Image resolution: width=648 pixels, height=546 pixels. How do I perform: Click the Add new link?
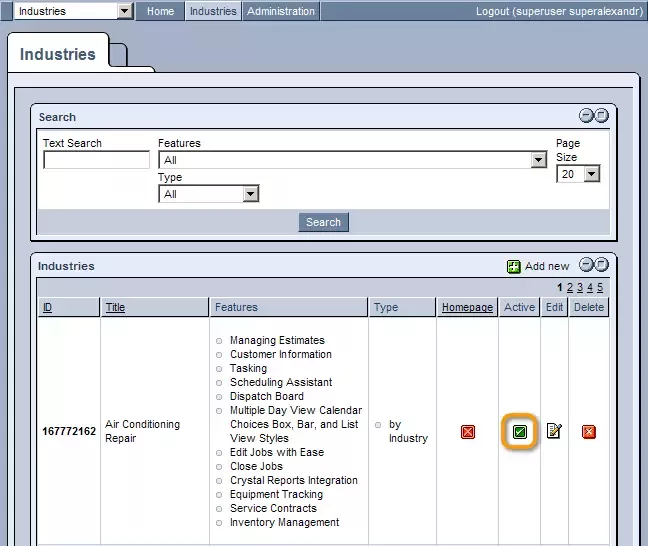pyautogui.click(x=547, y=267)
